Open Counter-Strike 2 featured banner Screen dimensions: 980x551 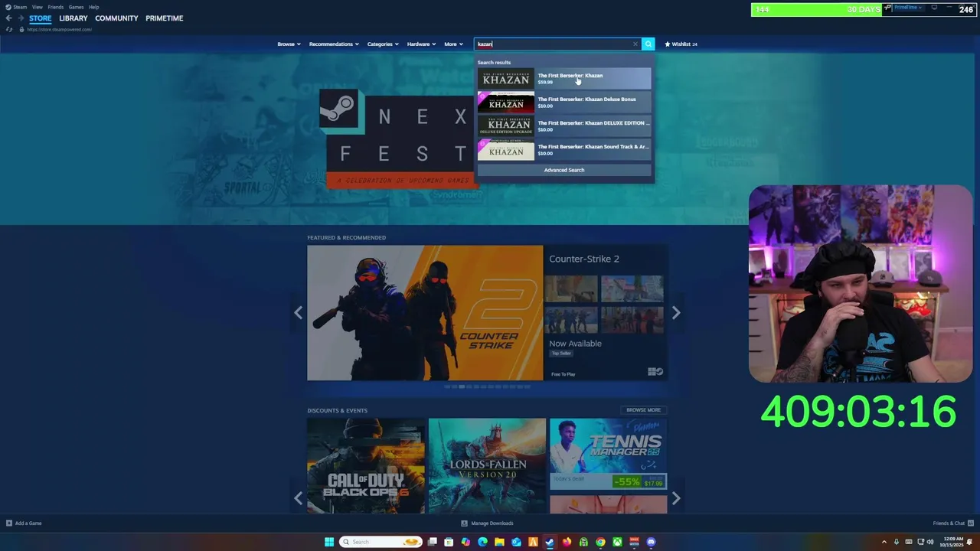[425, 312]
